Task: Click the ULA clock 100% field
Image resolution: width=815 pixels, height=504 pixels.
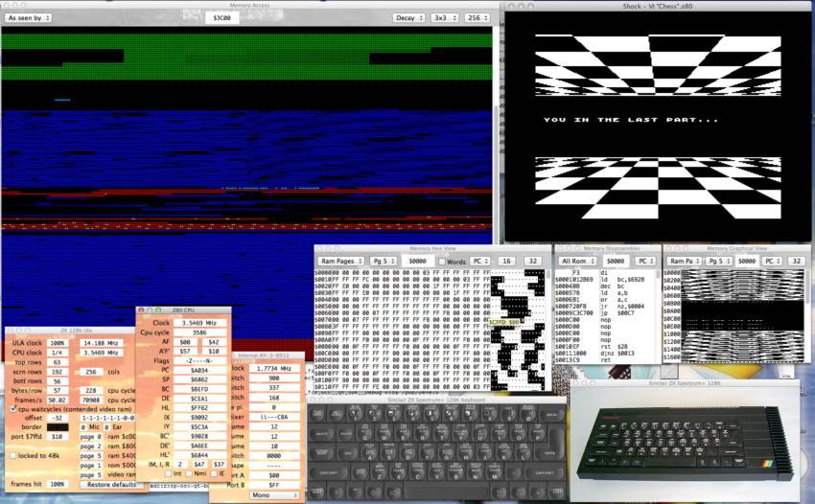Action: tap(58, 343)
